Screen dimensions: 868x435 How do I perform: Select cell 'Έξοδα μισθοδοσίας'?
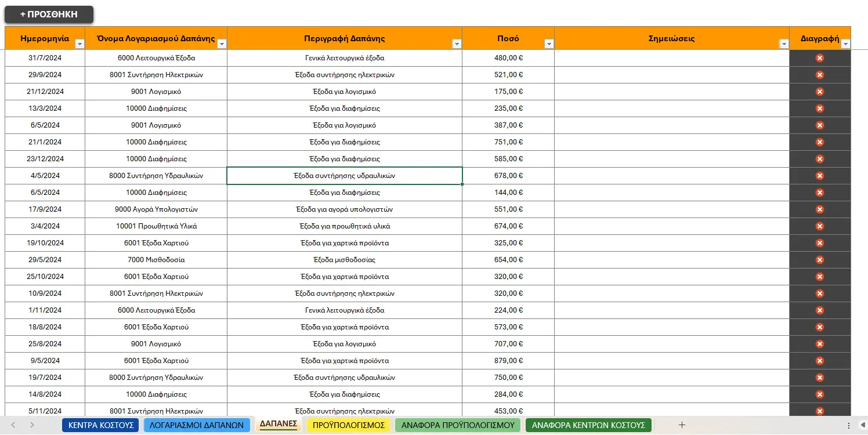[345, 260]
